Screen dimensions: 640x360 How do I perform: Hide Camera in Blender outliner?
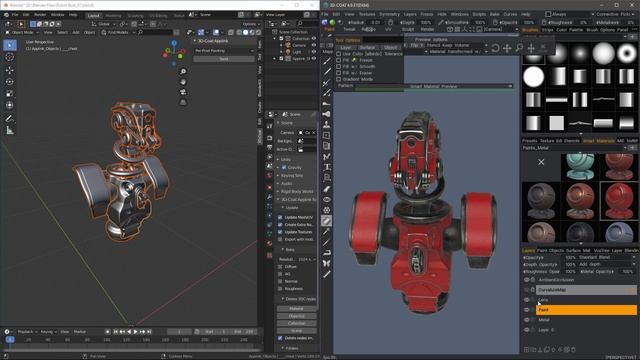(x=314, y=45)
